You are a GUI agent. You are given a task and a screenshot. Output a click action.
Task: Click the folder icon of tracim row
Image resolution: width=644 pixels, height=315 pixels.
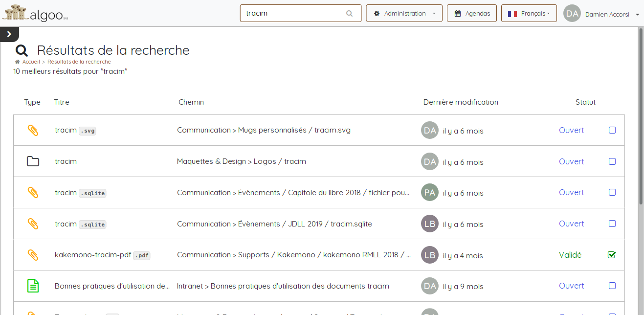pos(33,161)
